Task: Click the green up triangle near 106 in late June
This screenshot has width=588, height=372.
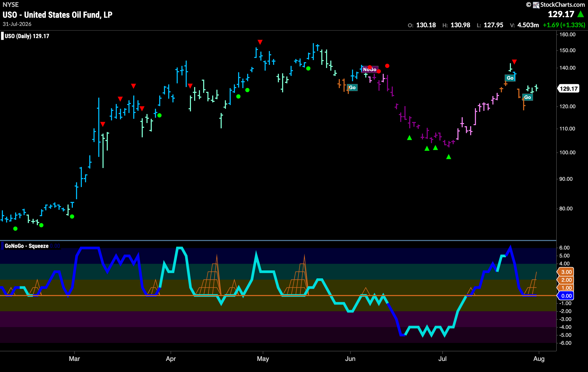Action: [409, 138]
